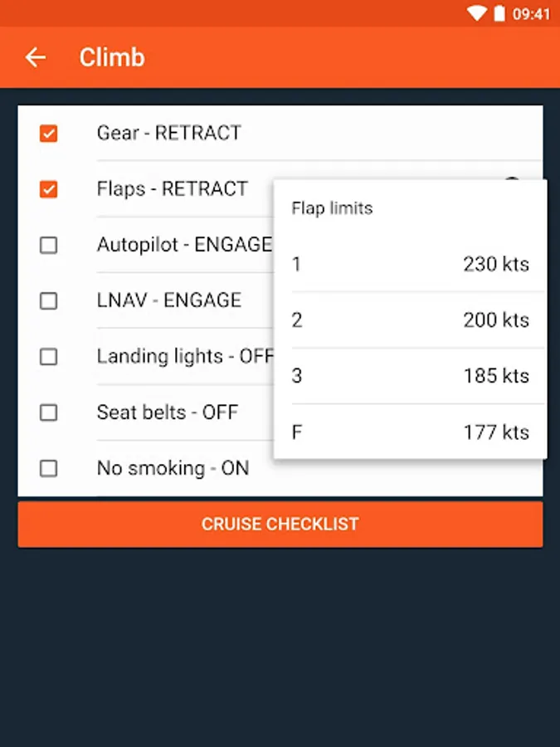The width and height of the screenshot is (560, 747).
Task: Tap the battery status bar icon
Action: coord(499,13)
